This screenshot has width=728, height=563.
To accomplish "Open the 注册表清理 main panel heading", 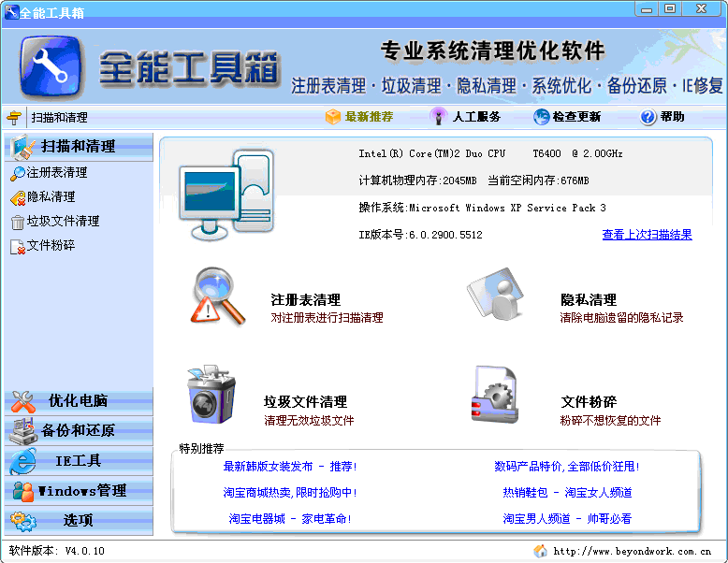I will (x=305, y=300).
